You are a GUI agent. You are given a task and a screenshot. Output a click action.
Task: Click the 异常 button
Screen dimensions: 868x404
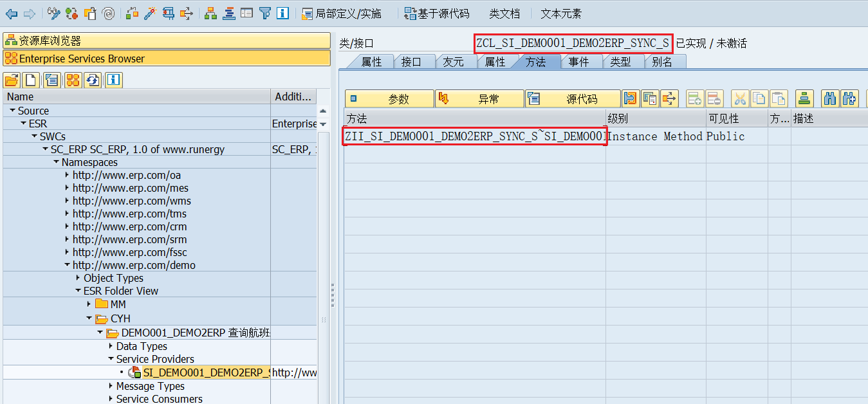point(480,98)
